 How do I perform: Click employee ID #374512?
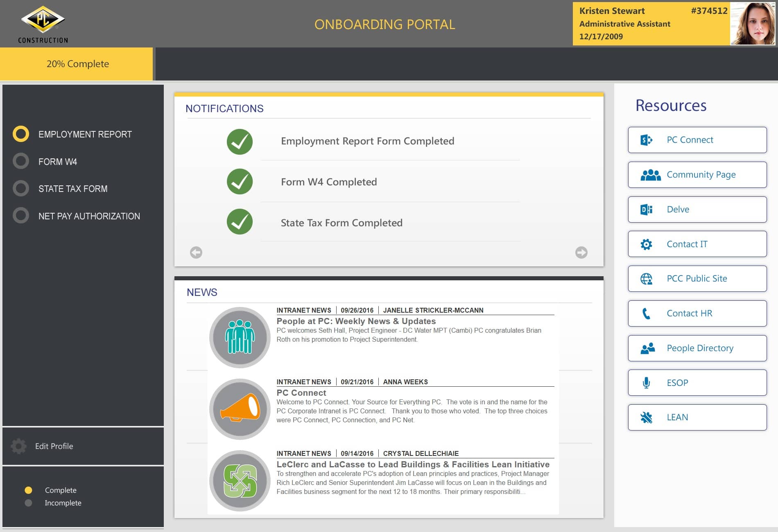pos(709,11)
